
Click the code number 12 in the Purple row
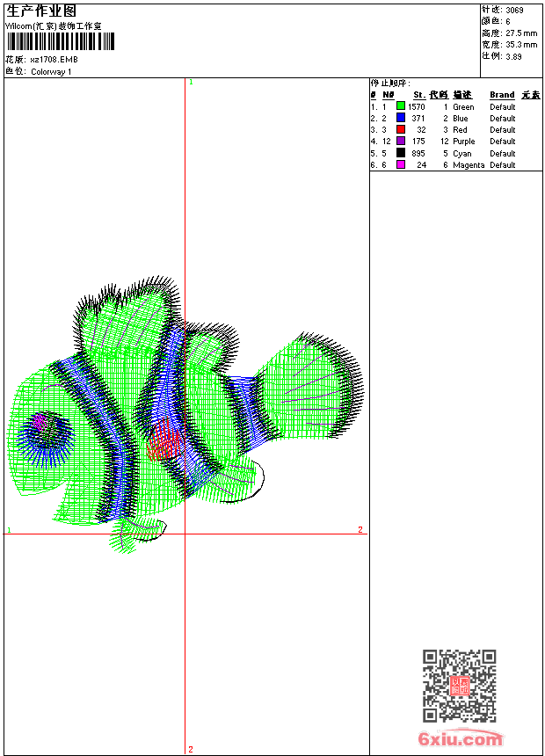point(445,142)
